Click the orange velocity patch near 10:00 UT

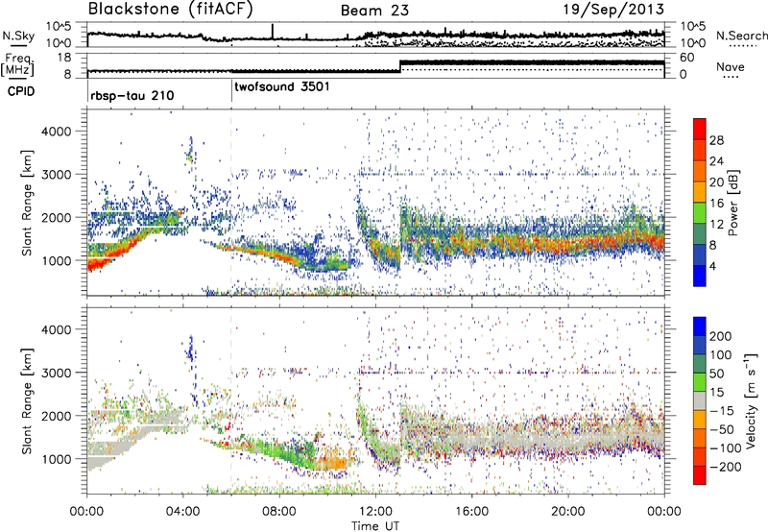click(x=333, y=462)
